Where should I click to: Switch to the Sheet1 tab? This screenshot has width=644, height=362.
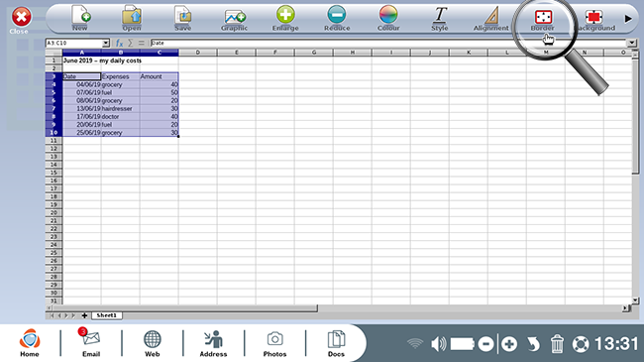point(106,315)
